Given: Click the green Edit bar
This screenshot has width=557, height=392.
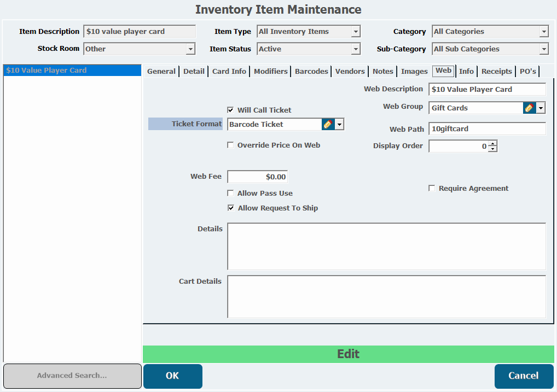Looking at the screenshot, I should pyautogui.click(x=348, y=354).
